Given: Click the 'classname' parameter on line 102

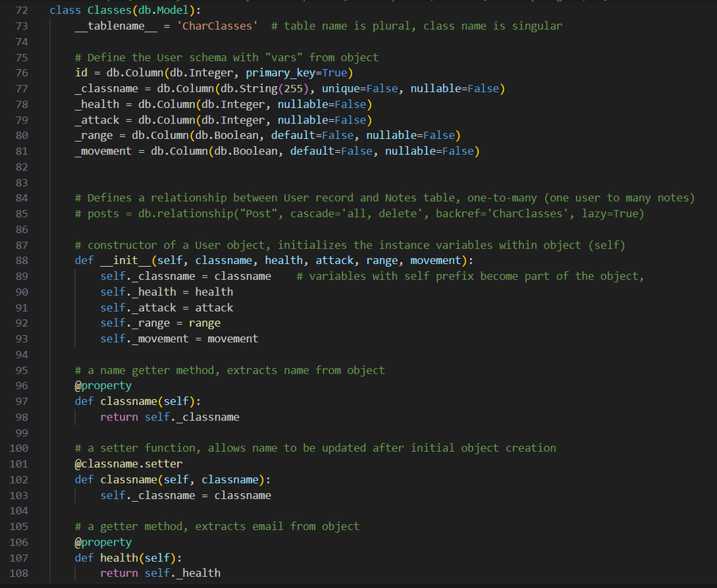Looking at the screenshot, I should (x=230, y=479).
